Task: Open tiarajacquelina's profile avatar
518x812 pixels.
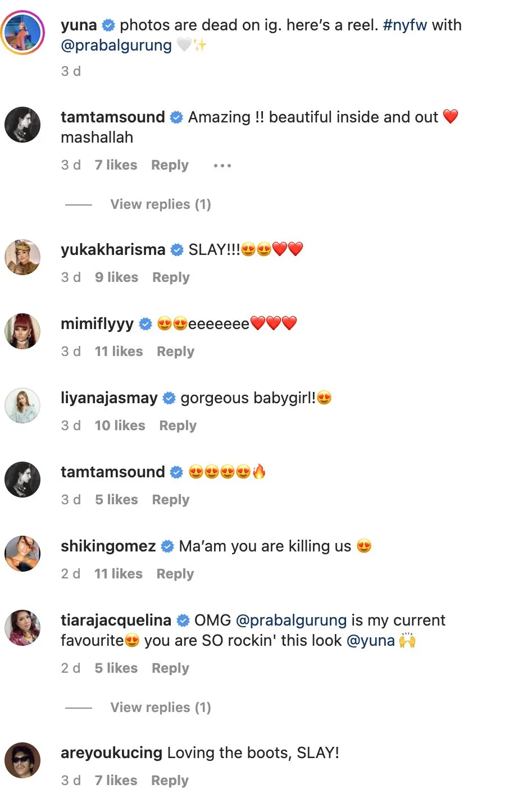Action: click(22, 628)
